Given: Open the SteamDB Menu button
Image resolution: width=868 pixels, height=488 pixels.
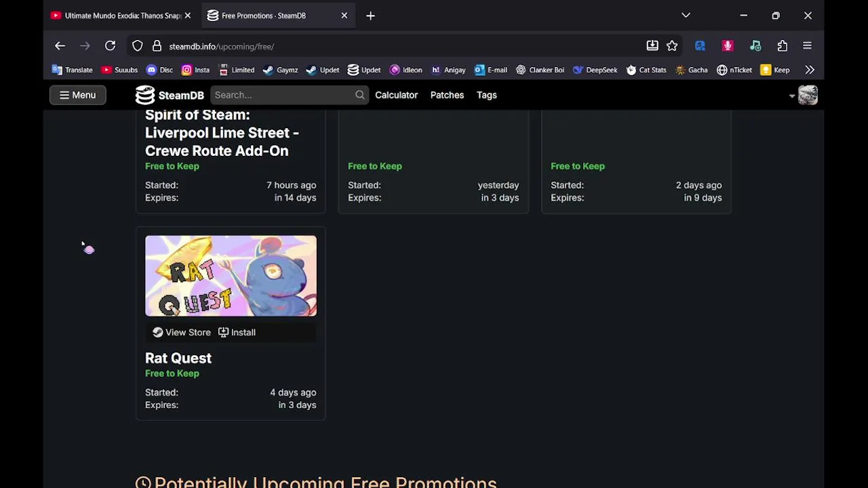Looking at the screenshot, I should pyautogui.click(x=77, y=95).
